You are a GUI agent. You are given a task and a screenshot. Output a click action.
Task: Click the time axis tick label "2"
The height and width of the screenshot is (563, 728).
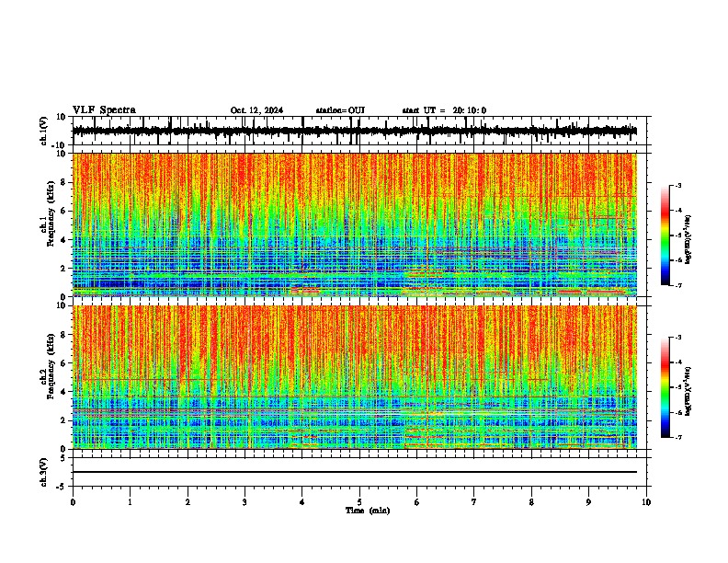[x=188, y=502]
